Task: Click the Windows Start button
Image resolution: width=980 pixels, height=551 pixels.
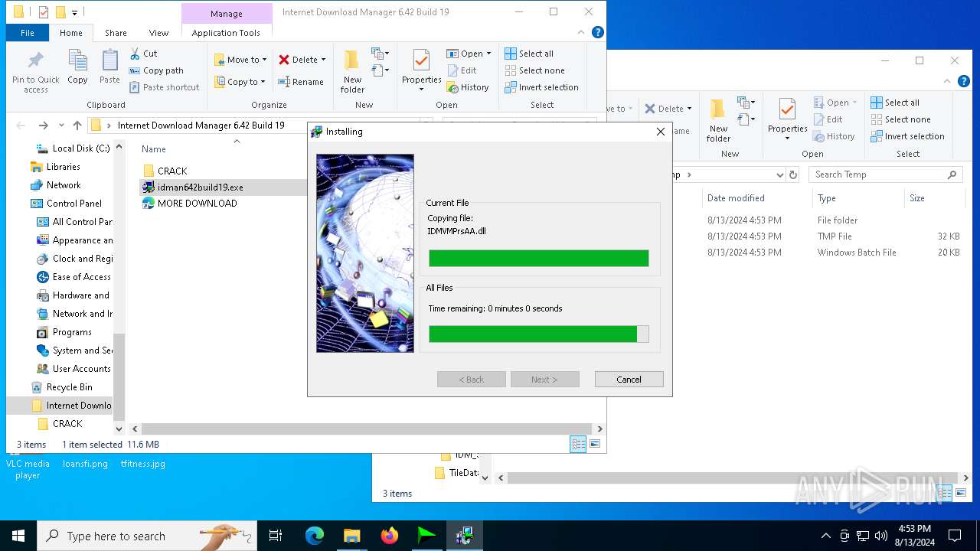Action: coord(18,536)
